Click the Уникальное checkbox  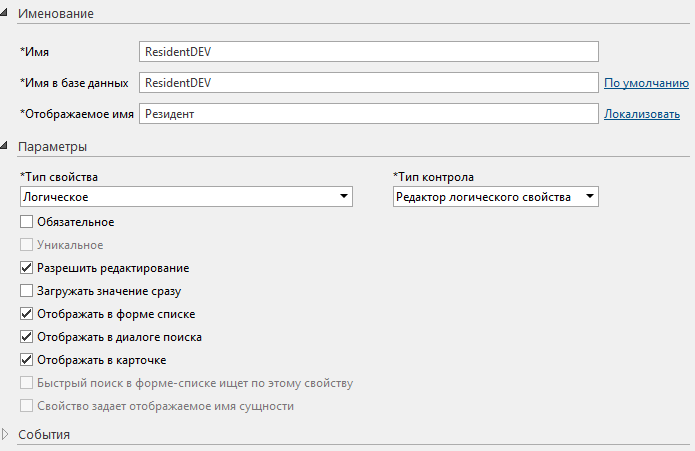[x=27, y=245]
